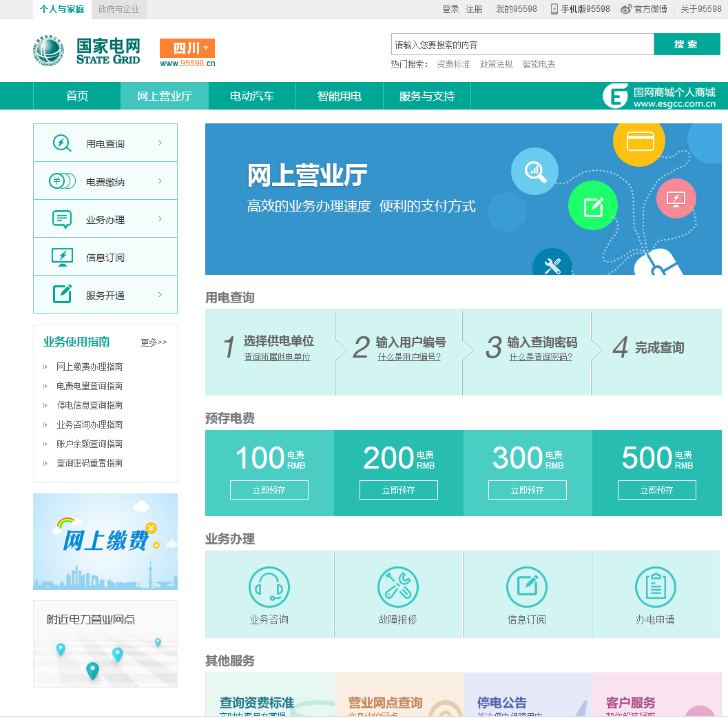Open the 营业网点查询 card
Viewport: 728px width, 718px height.
(399, 695)
